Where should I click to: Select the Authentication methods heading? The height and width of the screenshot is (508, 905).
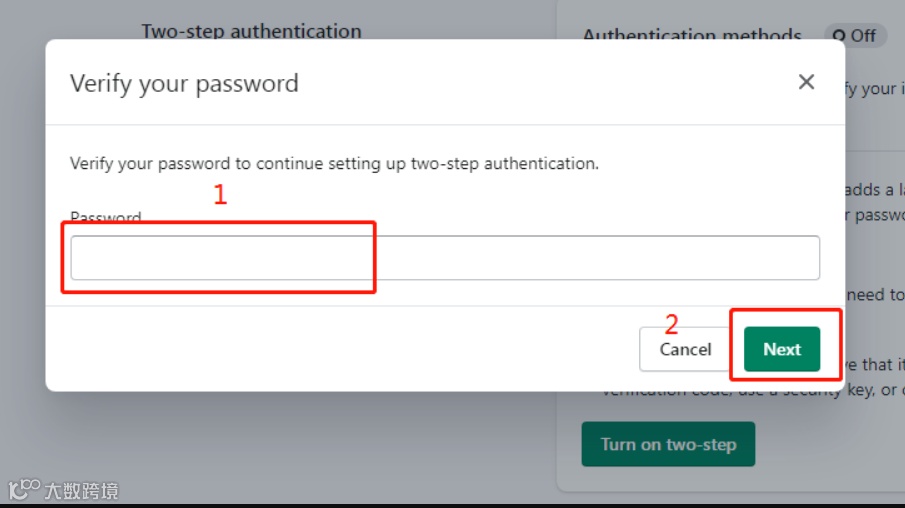click(x=692, y=36)
